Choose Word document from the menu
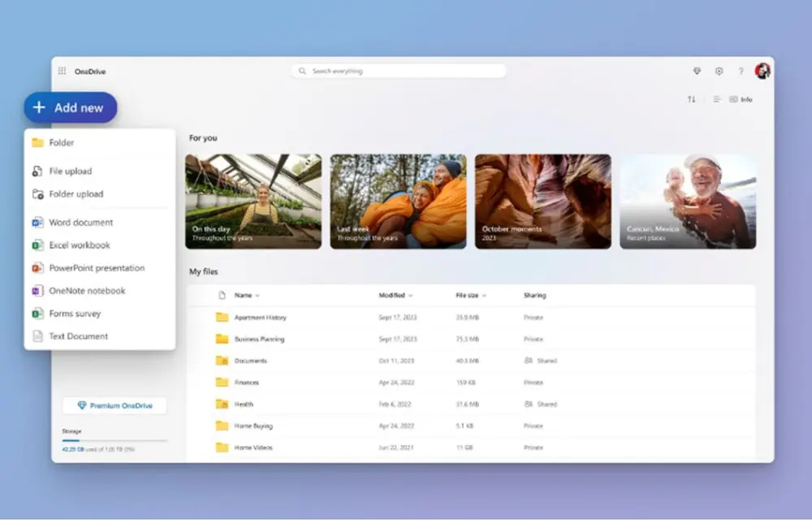 80,223
